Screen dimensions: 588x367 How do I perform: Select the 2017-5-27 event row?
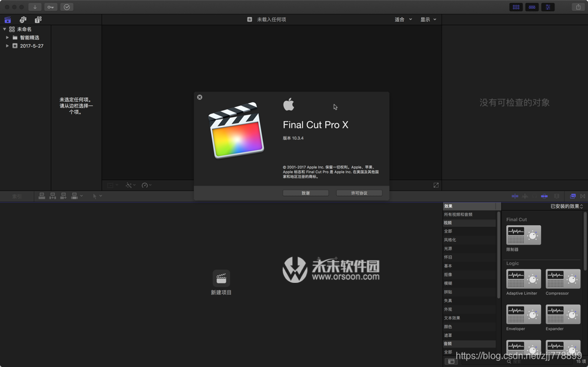[x=25, y=46]
